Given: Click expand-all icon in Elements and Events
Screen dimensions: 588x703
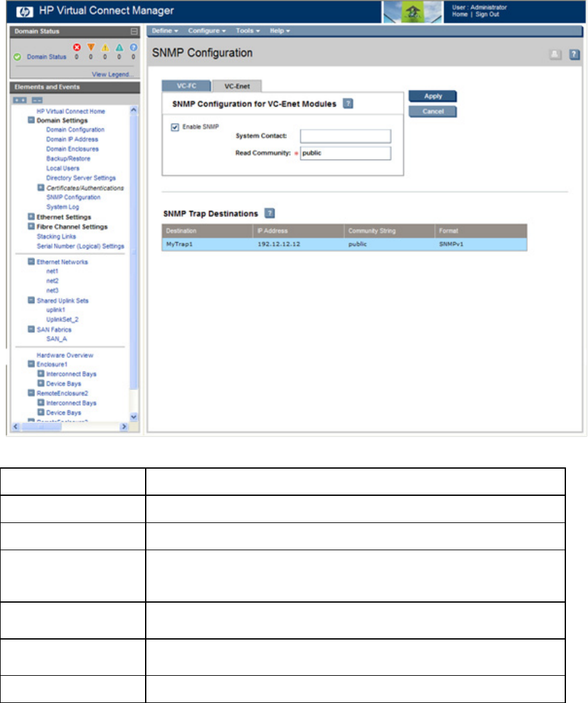Looking at the screenshot, I should click(19, 100).
